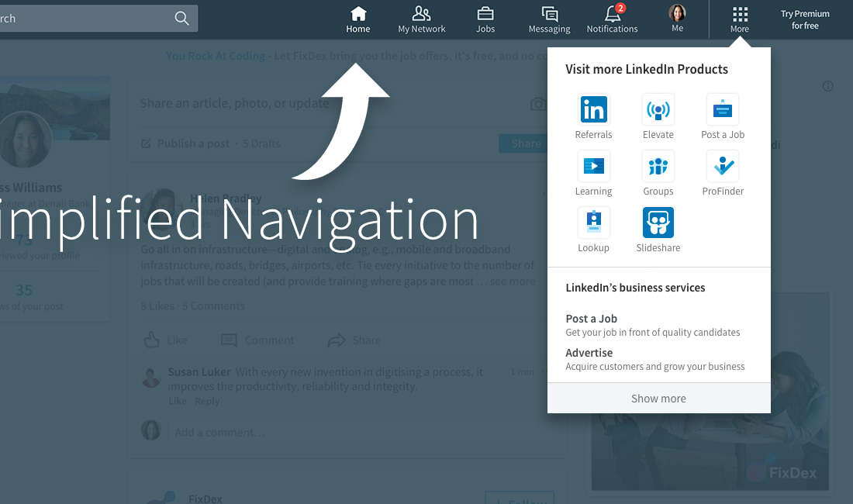The image size is (853, 504).
Task: Open the Referrals product
Action: point(593,117)
